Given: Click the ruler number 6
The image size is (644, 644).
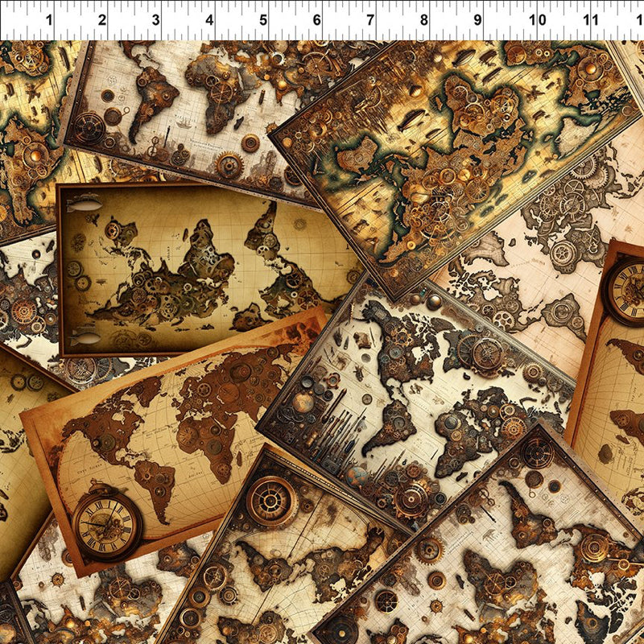Looking at the screenshot, I should (x=316, y=19).
